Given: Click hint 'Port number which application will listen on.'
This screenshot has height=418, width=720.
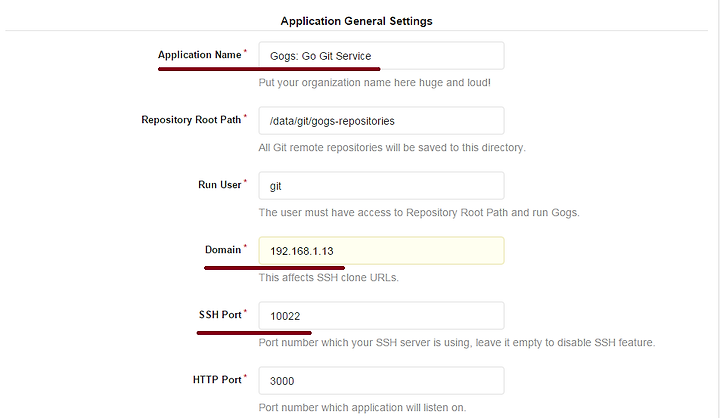Looking at the screenshot, I should (362, 407).
